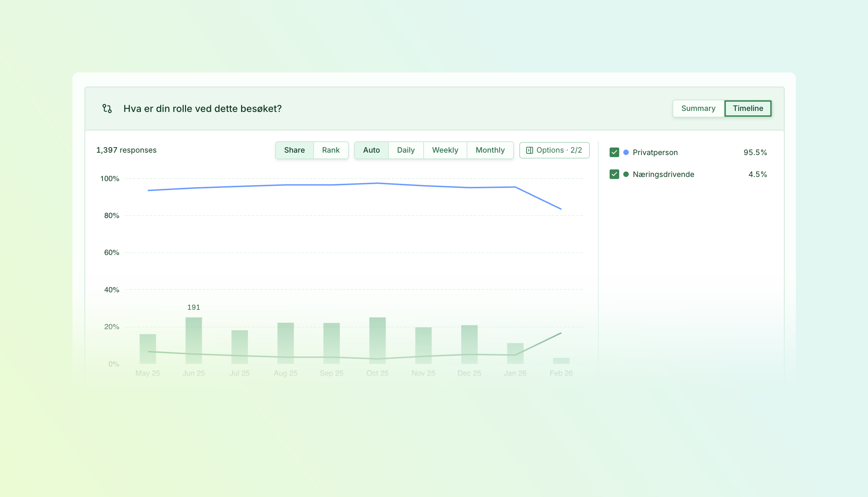
Task: Switch to Rank view mode
Action: [330, 150]
